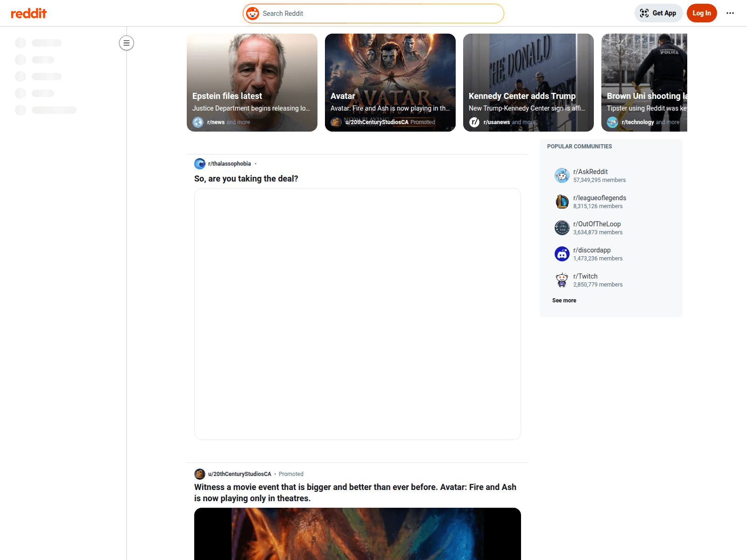
Task: Click the reddit logo in header
Action: [28, 13]
